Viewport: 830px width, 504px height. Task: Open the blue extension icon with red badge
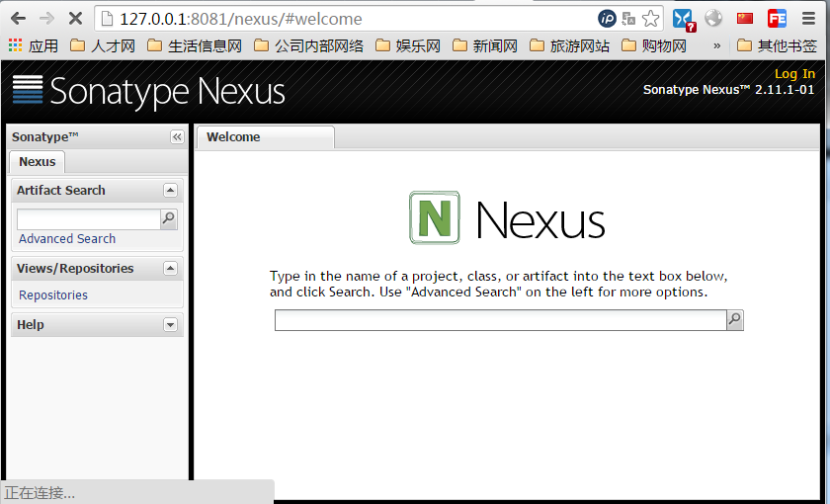(x=684, y=20)
